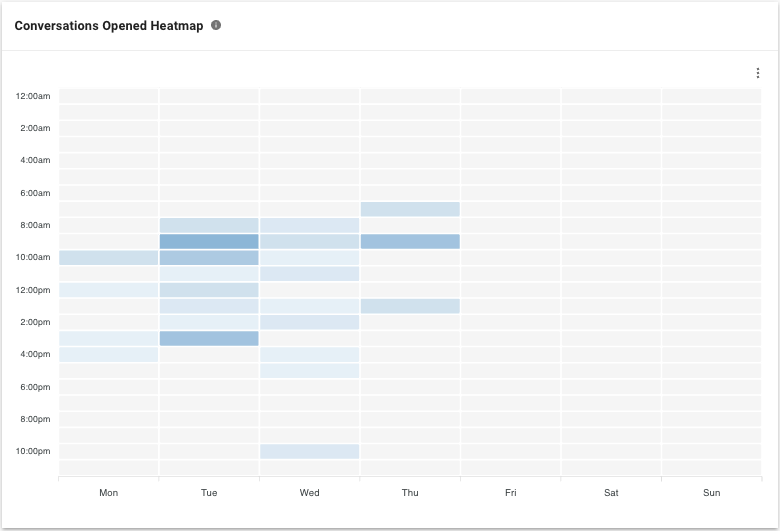Click the Conversations Opened Heatmap title
This screenshot has width=780, height=531.
pos(109,26)
